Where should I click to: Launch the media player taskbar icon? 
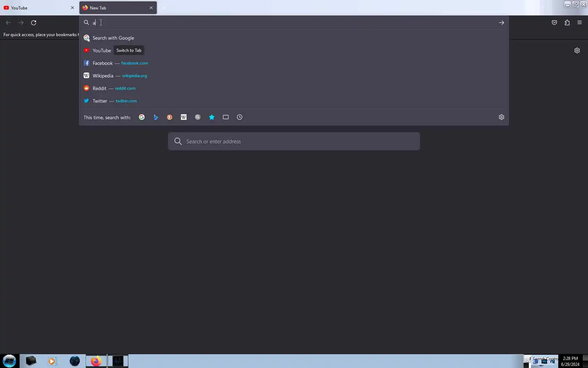pos(52,361)
